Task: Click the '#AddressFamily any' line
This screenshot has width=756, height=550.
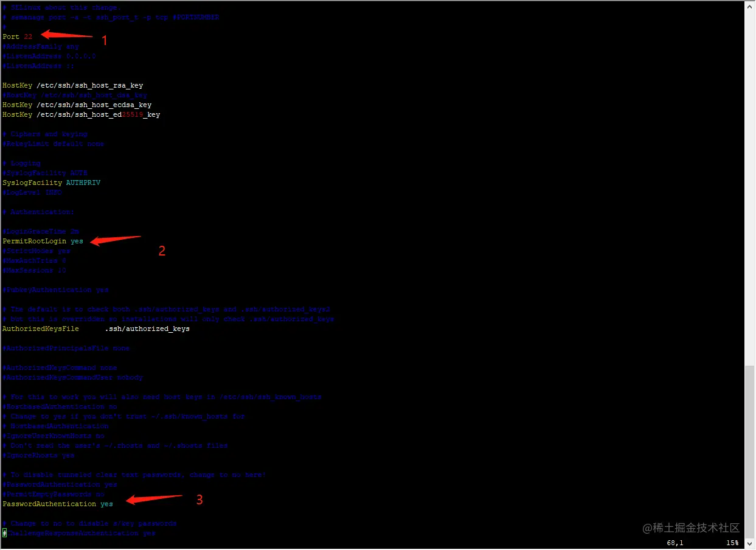Action: [x=41, y=47]
